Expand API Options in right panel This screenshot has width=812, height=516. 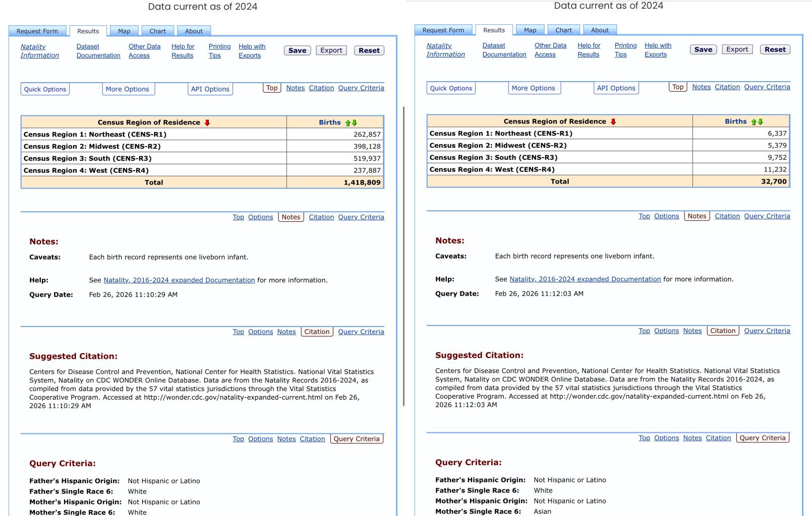pyautogui.click(x=616, y=88)
